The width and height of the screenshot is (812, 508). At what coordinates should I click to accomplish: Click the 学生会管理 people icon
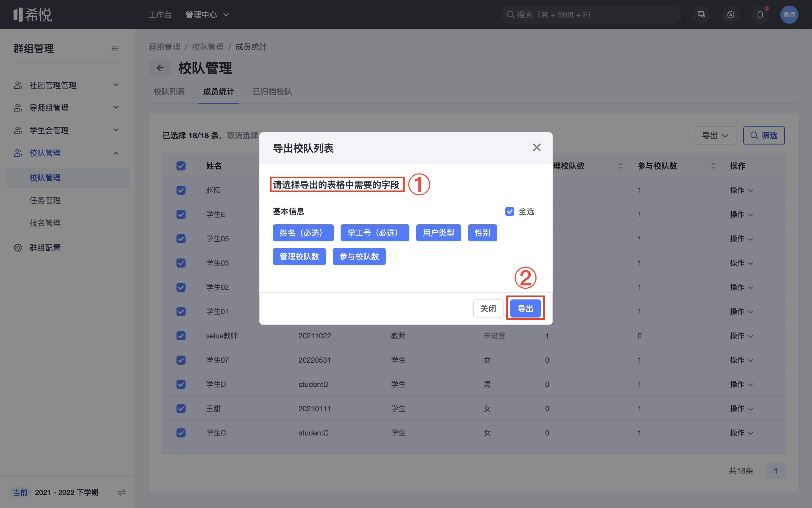coord(18,130)
